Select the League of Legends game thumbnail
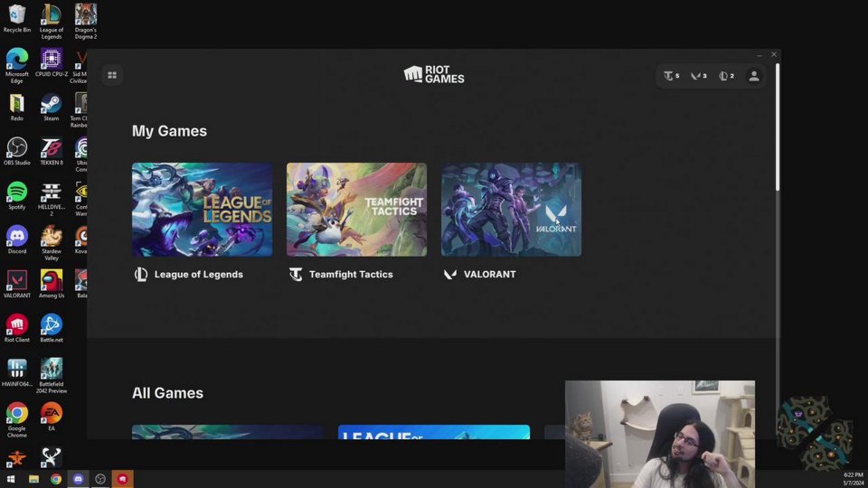The image size is (868, 488). point(202,209)
